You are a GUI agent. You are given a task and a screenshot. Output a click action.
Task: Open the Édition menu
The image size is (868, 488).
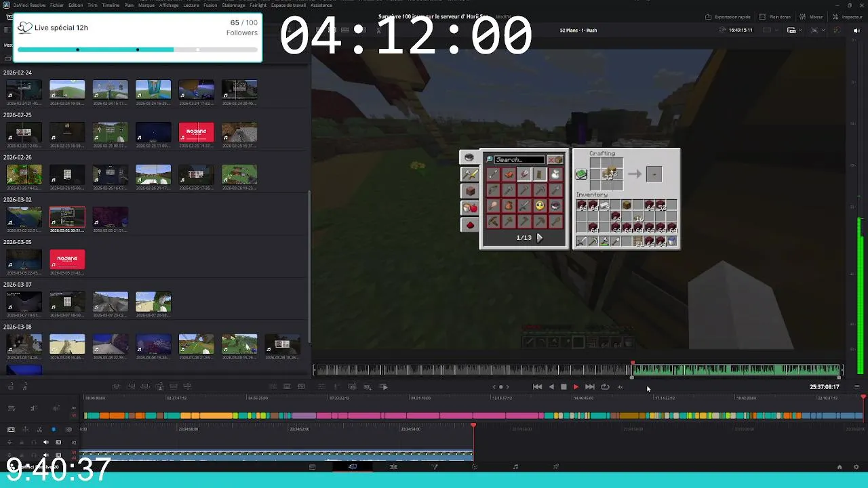pos(75,5)
